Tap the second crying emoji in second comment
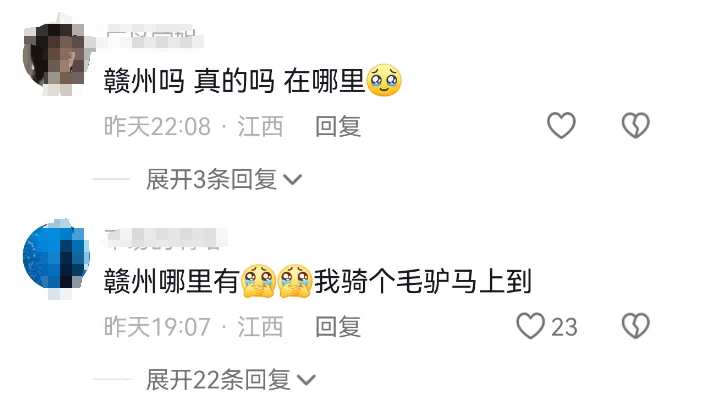 pos(295,281)
